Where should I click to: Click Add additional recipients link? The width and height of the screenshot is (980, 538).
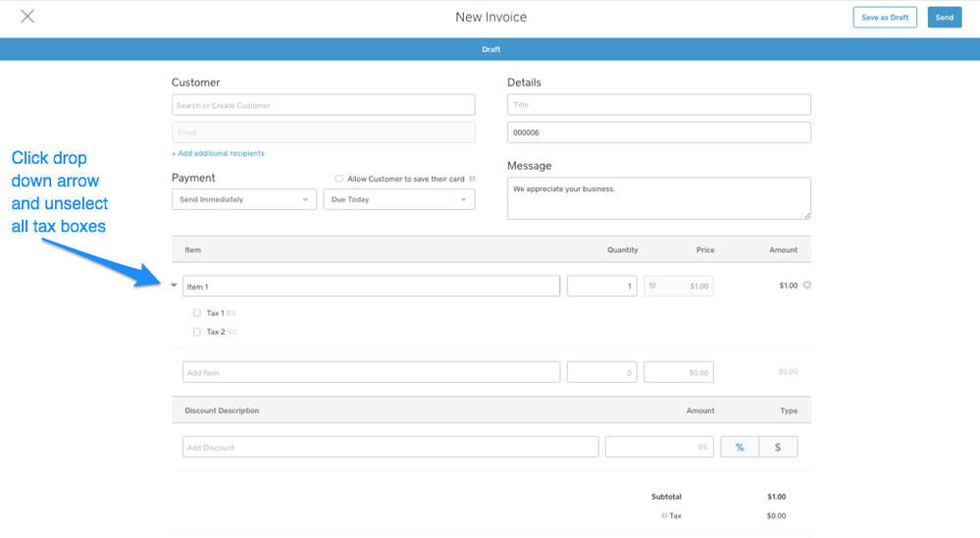218,153
